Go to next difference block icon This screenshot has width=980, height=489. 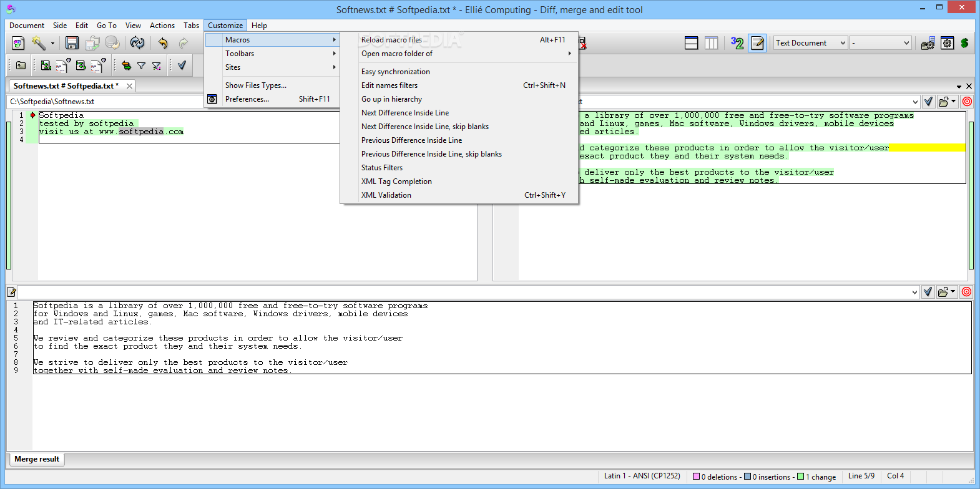pyautogui.click(x=81, y=65)
